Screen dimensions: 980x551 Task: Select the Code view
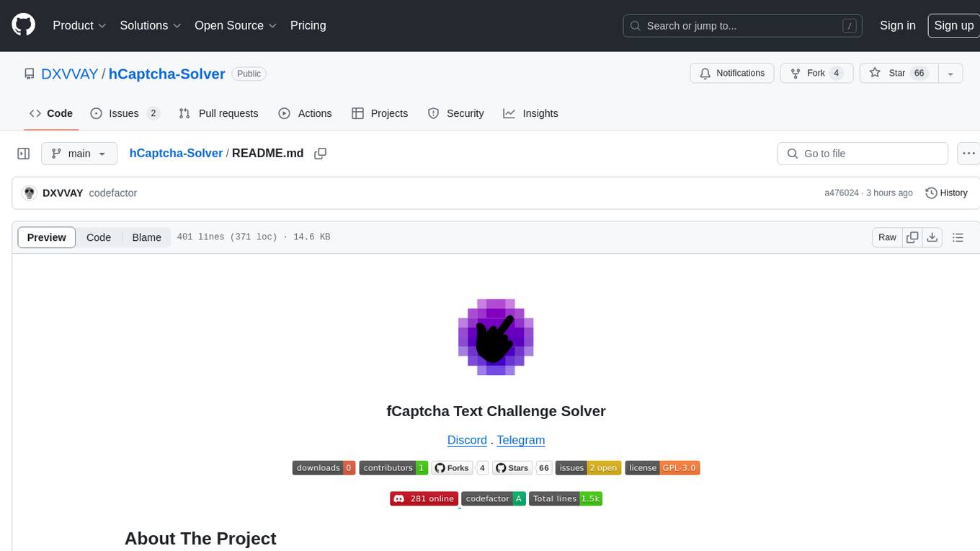click(x=99, y=237)
